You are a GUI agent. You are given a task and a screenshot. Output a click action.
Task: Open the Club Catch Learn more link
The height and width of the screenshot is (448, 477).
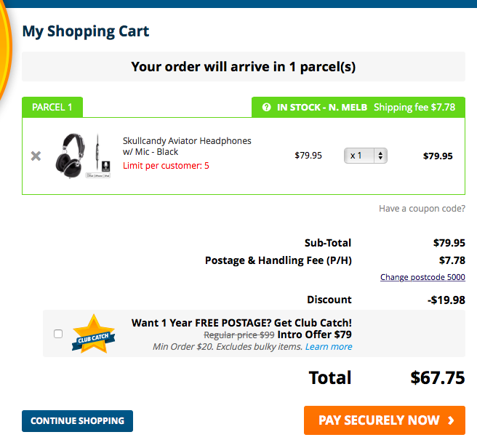pyautogui.click(x=329, y=347)
